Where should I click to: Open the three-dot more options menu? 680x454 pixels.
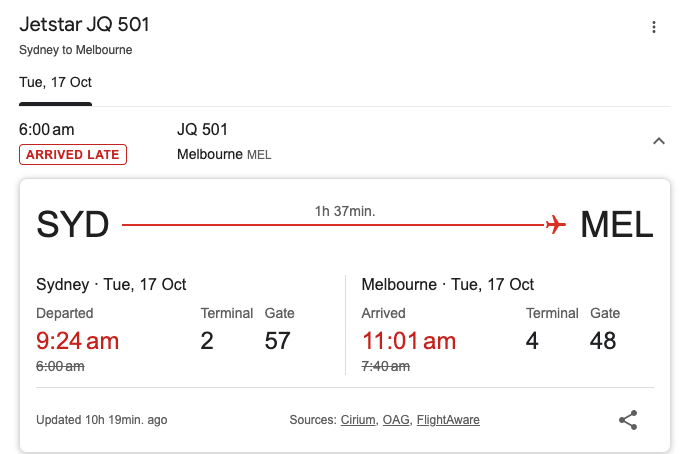click(654, 27)
